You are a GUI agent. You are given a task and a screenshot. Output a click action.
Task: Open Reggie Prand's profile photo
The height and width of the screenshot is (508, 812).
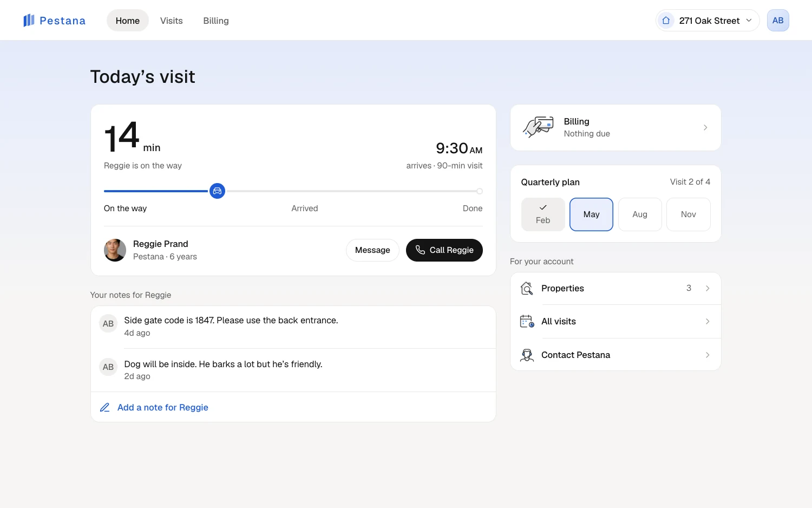click(x=115, y=250)
